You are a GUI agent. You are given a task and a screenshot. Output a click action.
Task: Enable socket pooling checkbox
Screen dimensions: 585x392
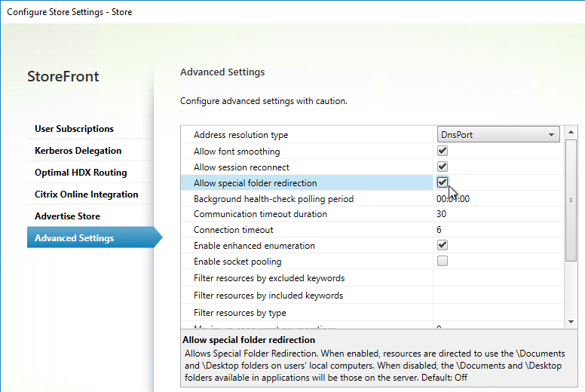[443, 261]
